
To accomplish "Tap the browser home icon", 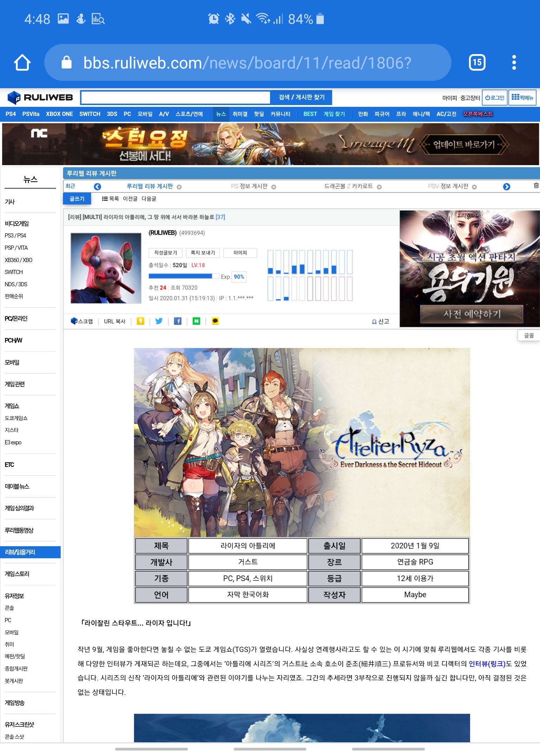I will coord(22,63).
